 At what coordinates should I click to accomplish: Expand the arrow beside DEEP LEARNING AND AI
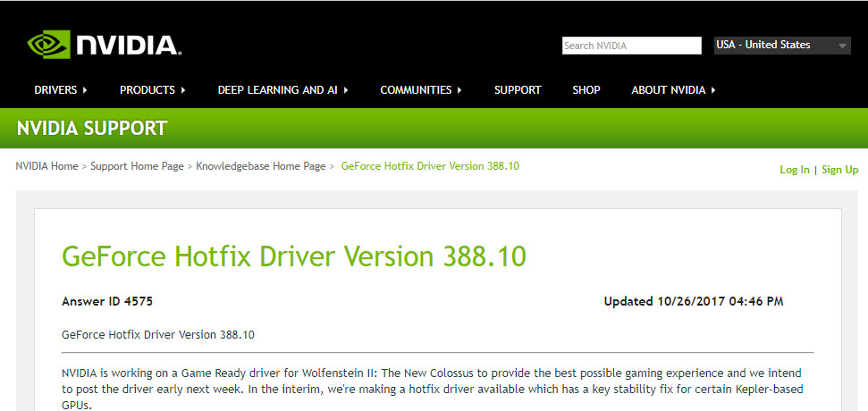pyautogui.click(x=346, y=90)
